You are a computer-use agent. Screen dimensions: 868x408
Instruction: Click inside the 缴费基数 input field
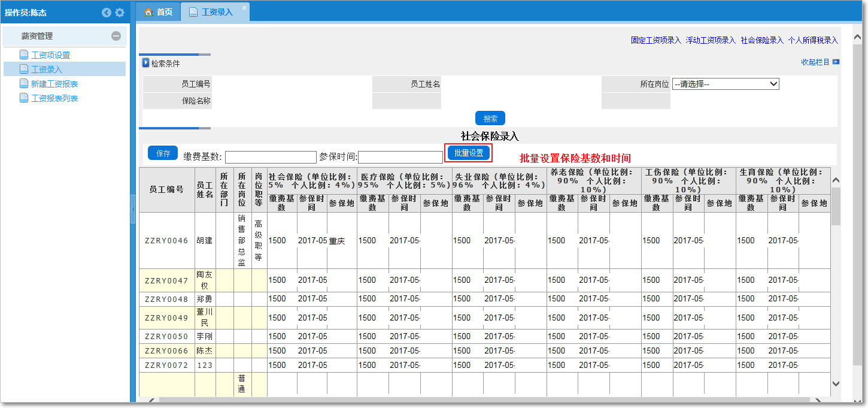tap(269, 156)
